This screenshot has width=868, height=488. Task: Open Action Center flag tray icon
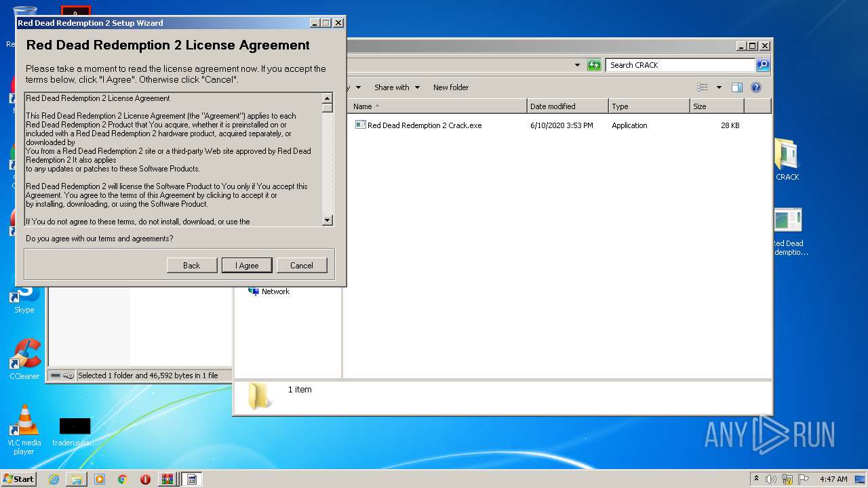coord(804,479)
